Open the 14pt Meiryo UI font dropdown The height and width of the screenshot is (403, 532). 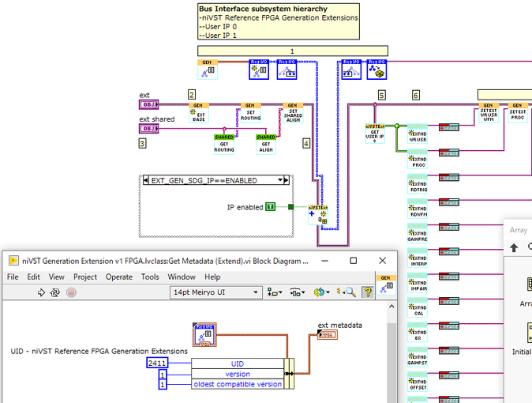pos(216,292)
